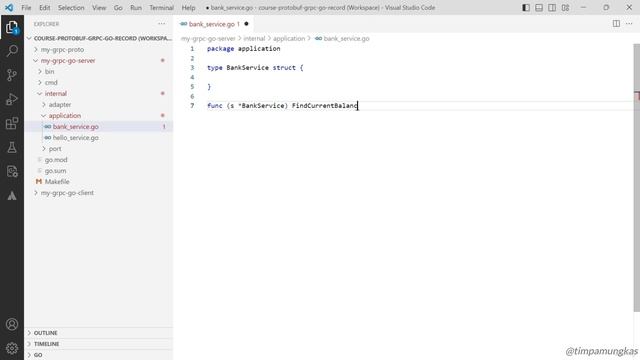Open the Terminal menu
This screenshot has width=640, height=360.
(161, 7)
